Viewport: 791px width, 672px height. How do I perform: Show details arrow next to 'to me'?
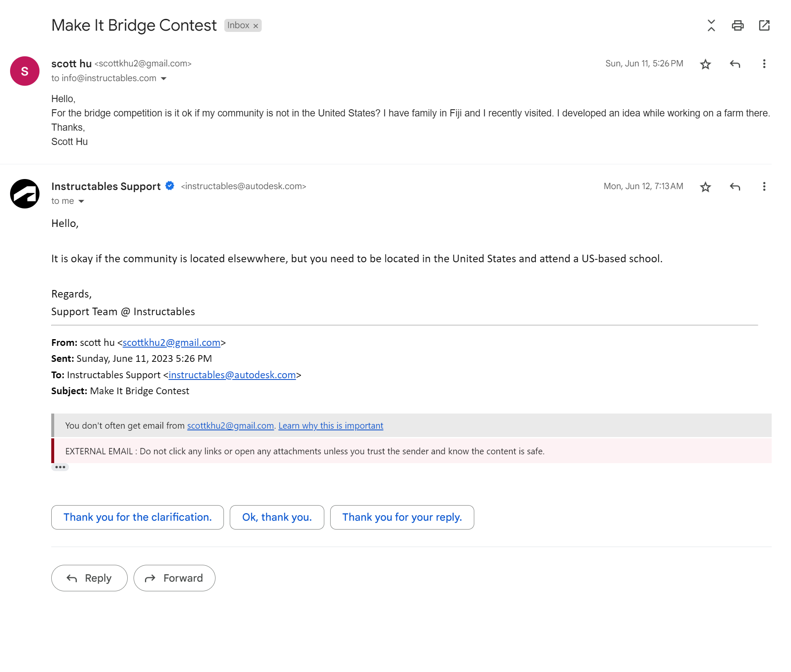(x=81, y=201)
